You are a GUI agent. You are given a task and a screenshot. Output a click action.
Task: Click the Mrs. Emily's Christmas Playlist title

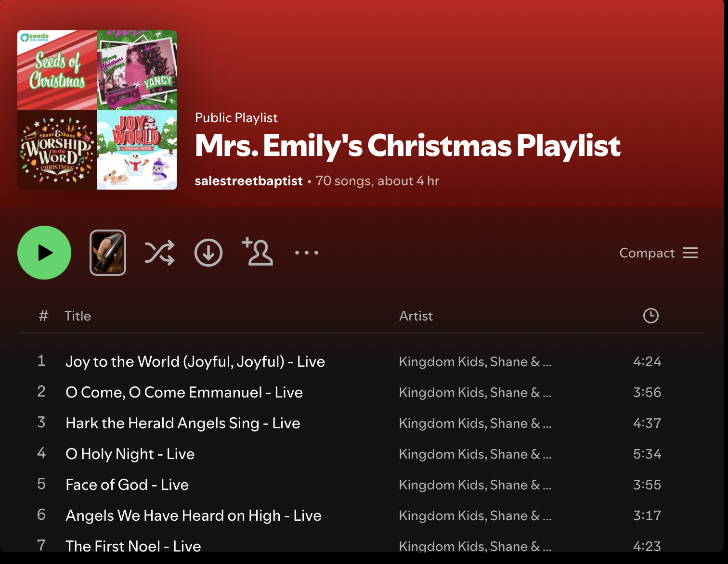(408, 145)
